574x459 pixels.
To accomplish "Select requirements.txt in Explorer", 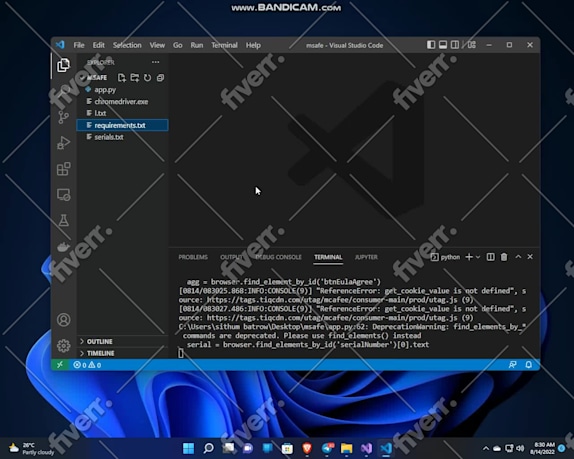I will click(122, 125).
